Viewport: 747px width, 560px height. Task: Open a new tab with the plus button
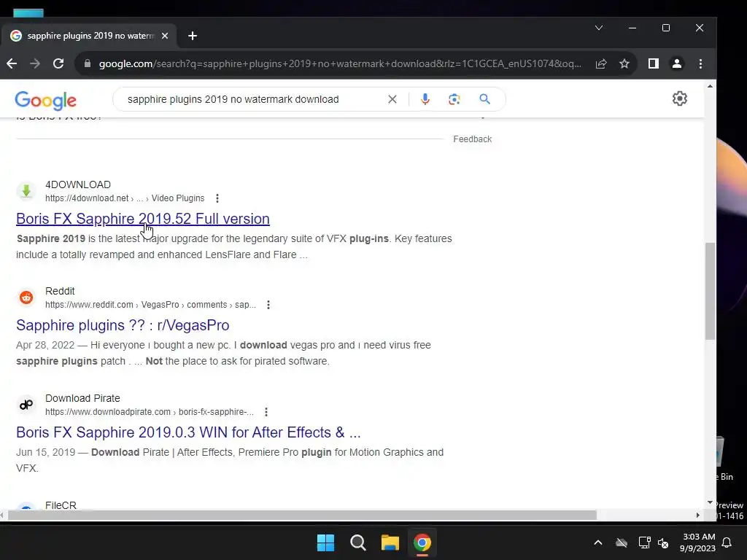193,36
